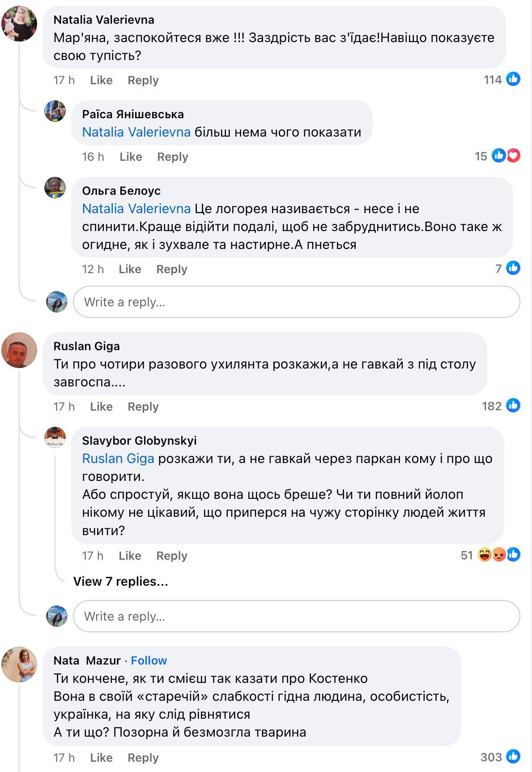This screenshot has width=532, height=772.
Task: Open Nata Mazur's profile picture
Action: pos(19,665)
